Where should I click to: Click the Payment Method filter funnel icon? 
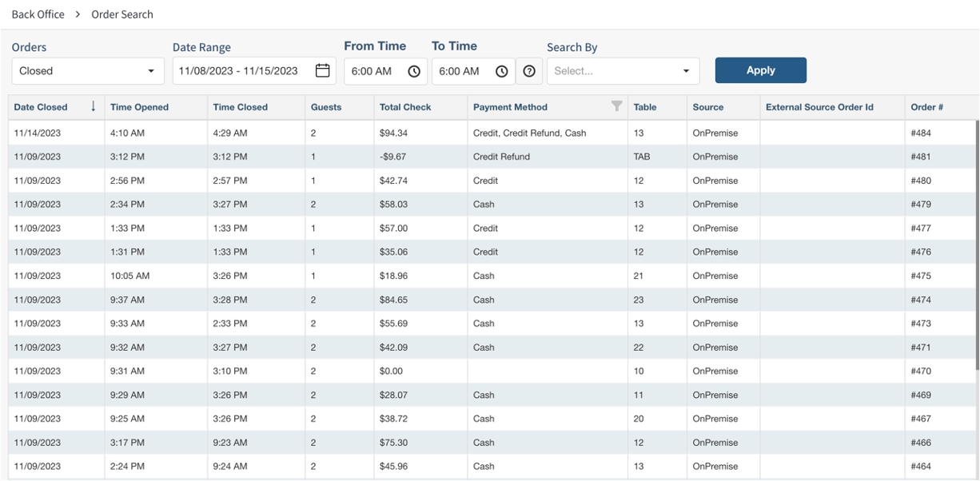[616, 106]
